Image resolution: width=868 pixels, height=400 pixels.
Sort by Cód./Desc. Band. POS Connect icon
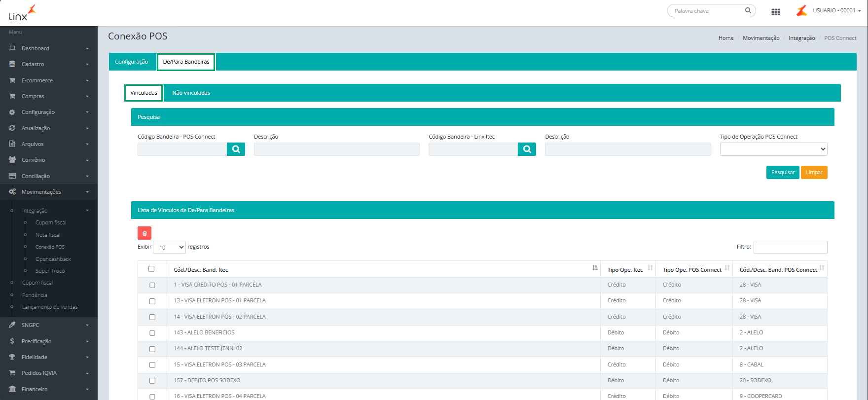[822, 268]
